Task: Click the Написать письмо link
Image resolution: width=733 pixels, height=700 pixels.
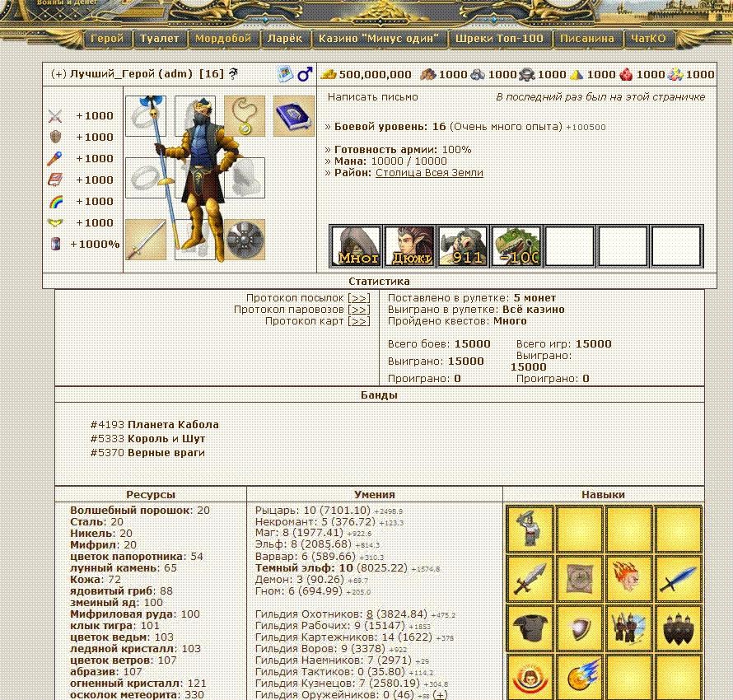Action: (372, 97)
